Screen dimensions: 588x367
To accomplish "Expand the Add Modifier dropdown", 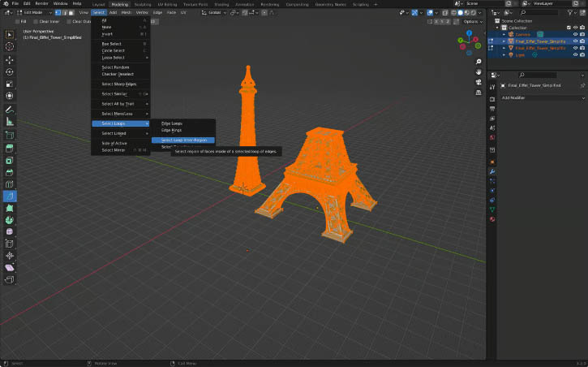I will pyautogui.click(x=535, y=97).
